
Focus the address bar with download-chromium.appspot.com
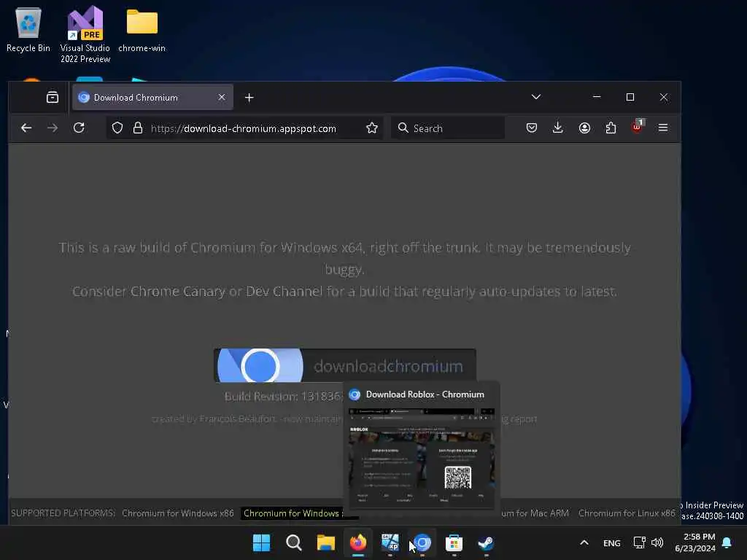pyautogui.click(x=244, y=128)
